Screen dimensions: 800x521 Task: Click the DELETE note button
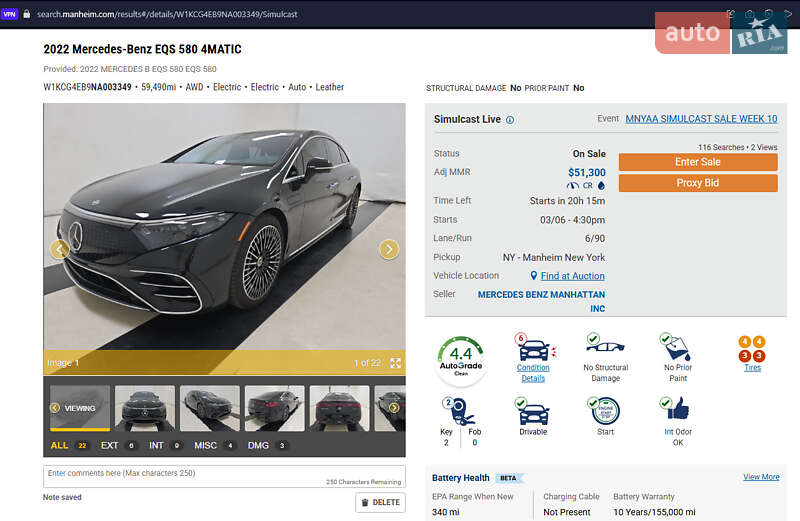click(x=381, y=502)
